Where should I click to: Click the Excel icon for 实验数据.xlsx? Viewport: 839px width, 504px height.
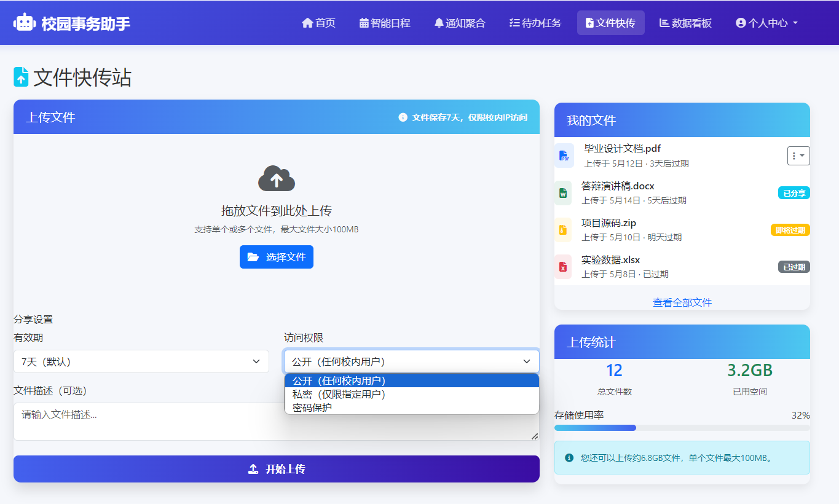point(564,266)
